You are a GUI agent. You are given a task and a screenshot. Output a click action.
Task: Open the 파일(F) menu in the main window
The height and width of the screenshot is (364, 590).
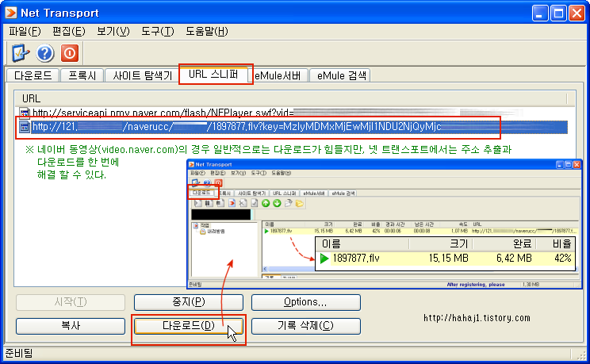25,31
